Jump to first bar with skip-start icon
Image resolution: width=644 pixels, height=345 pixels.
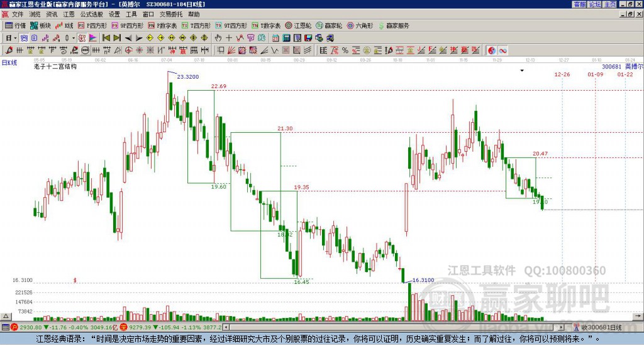[106, 38]
